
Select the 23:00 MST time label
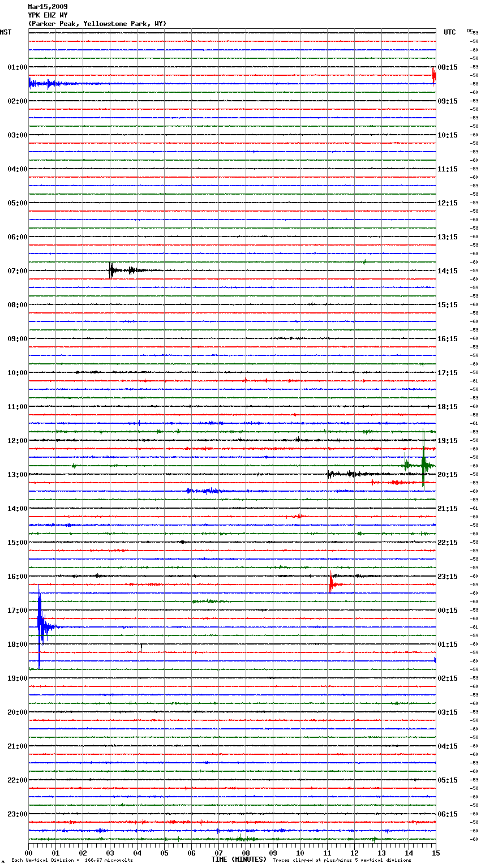[x=18, y=814]
